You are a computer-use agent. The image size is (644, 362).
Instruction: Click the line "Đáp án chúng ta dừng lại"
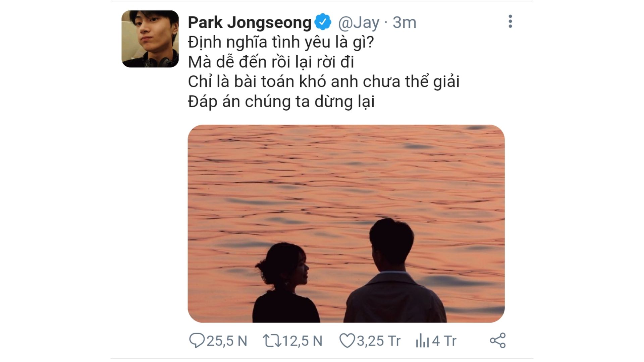pyautogui.click(x=281, y=102)
